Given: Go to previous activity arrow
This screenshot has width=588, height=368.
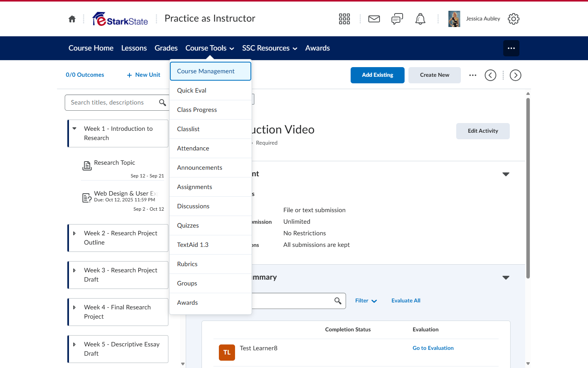Looking at the screenshot, I should pyautogui.click(x=491, y=75).
